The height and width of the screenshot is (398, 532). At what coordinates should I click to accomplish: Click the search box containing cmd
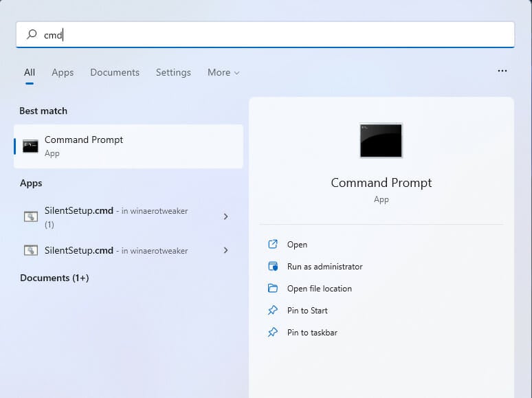pos(265,34)
